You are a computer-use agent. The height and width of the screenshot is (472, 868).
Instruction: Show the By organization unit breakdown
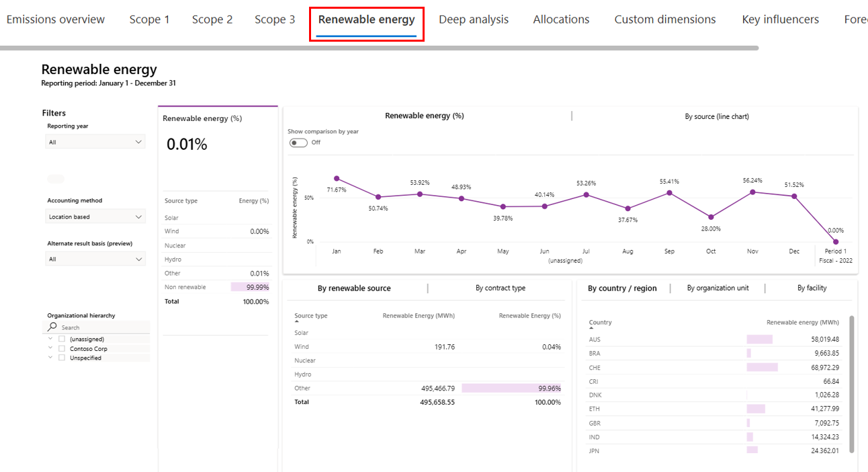pos(719,288)
